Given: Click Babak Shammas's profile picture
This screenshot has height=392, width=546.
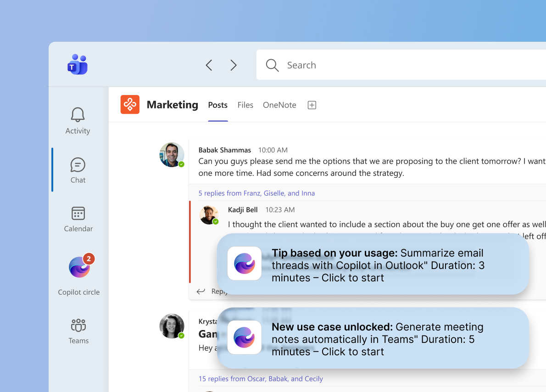Looking at the screenshot, I should (x=172, y=155).
